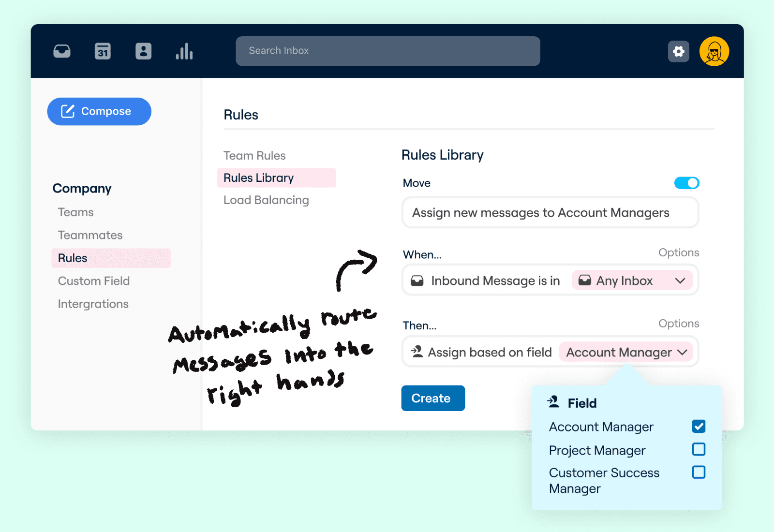Screen dimensions: 774x532
Task: Click the inbox icon beside Inbound Message
Action: pyautogui.click(x=417, y=281)
